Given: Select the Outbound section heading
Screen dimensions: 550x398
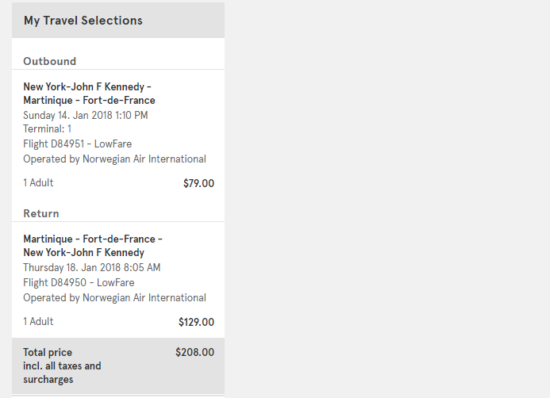Looking at the screenshot, I should (x=50, y=61).
